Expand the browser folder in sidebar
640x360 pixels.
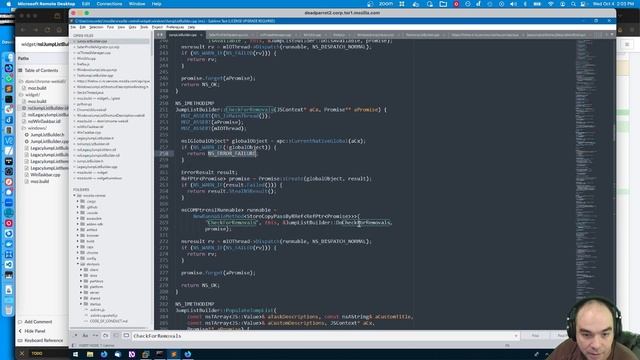click(x=78, y=236)
